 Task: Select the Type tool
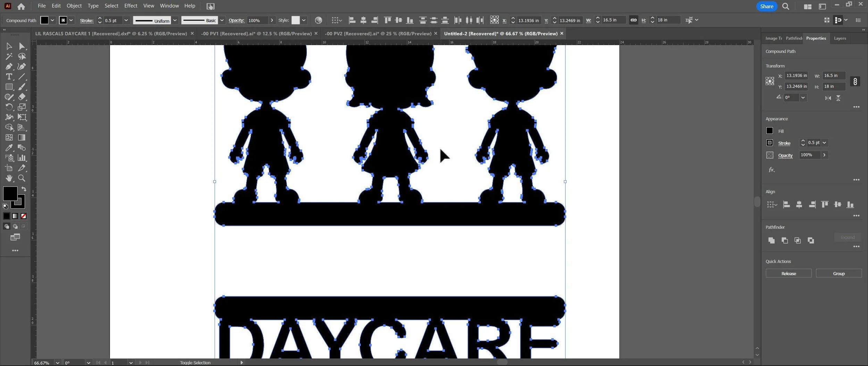tap(9, 77)
